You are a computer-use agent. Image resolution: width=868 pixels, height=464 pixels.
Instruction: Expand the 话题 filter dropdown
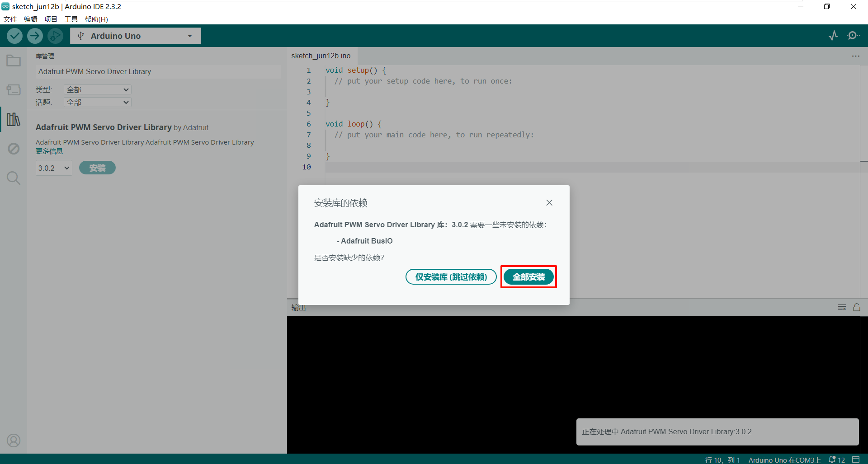pos(98,103)
